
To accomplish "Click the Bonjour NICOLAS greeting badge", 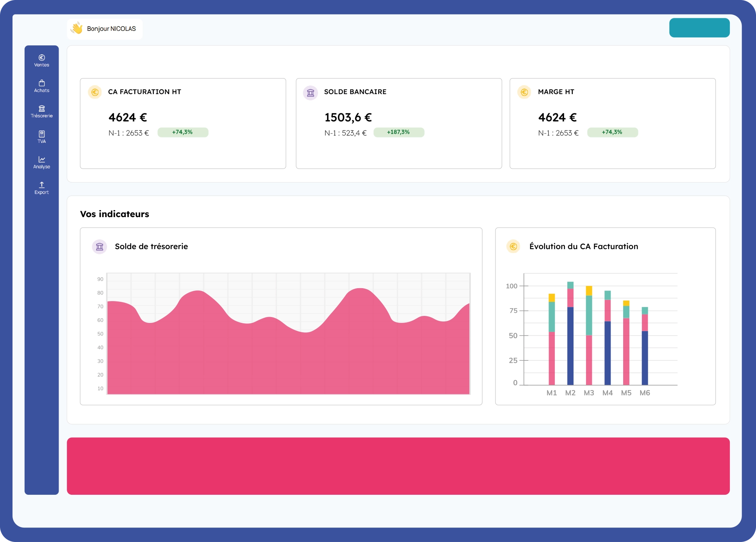I will pyautogui.click(x=111, y=29).
